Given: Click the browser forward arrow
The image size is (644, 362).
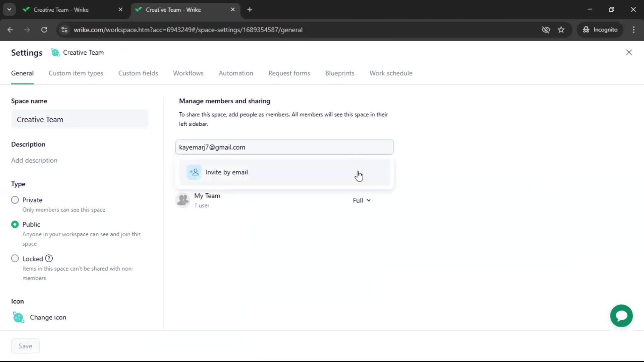Looking at the screenshot, I should 27,30.
